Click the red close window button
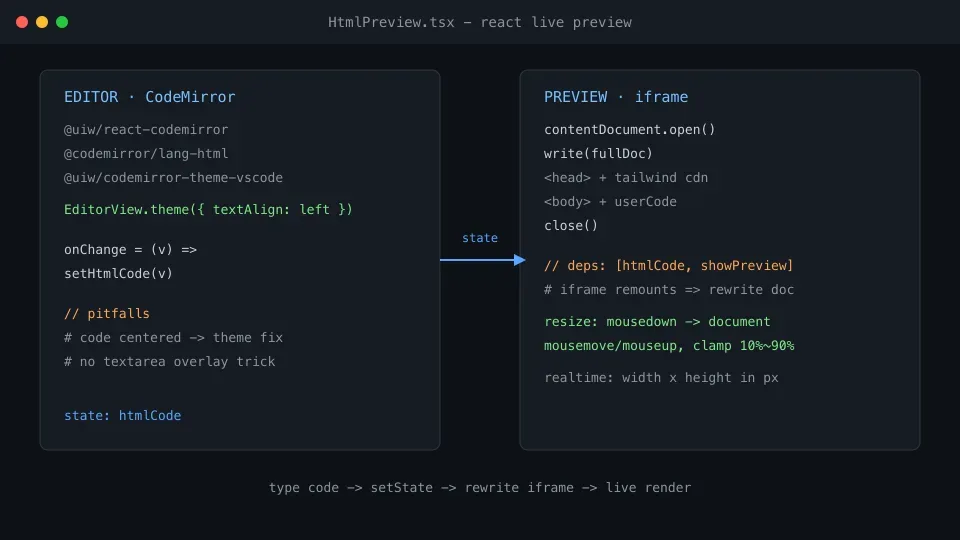 (x=22, y=22)
